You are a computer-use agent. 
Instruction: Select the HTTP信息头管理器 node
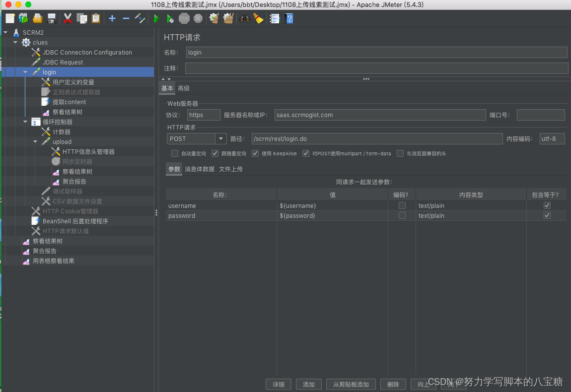pyautogui.click(x=88, y=151)
